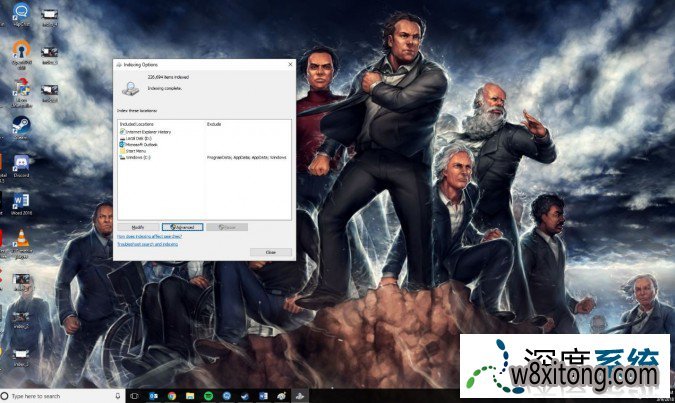Click 'Troubleshoot search and indexing' link
The image size is (675, 403).
[147, 244]
